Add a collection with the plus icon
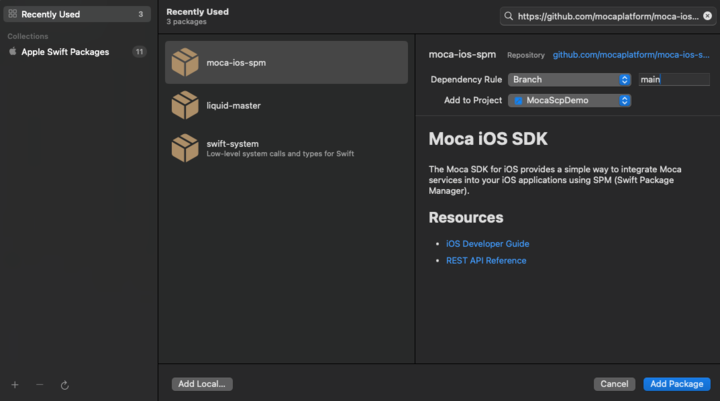 15,385
